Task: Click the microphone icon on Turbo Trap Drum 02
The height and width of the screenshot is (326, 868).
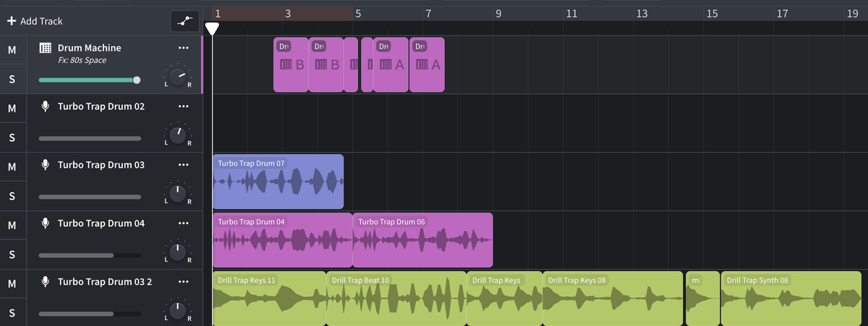Action: click(45, 107)
